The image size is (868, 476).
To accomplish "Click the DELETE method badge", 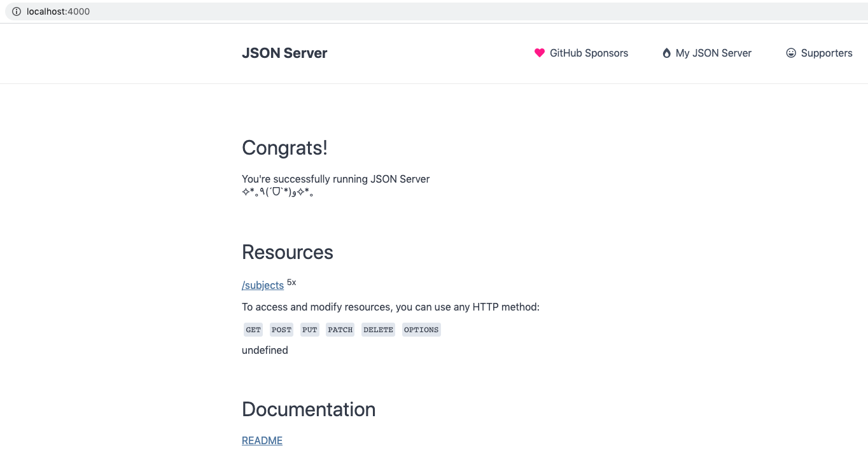I will pos(378,330).
